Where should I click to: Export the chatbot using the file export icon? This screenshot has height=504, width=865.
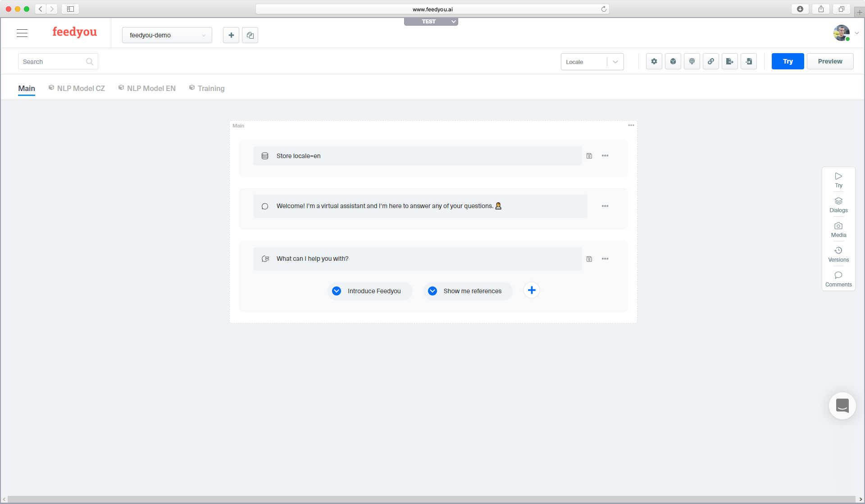[x=730, y=61]
